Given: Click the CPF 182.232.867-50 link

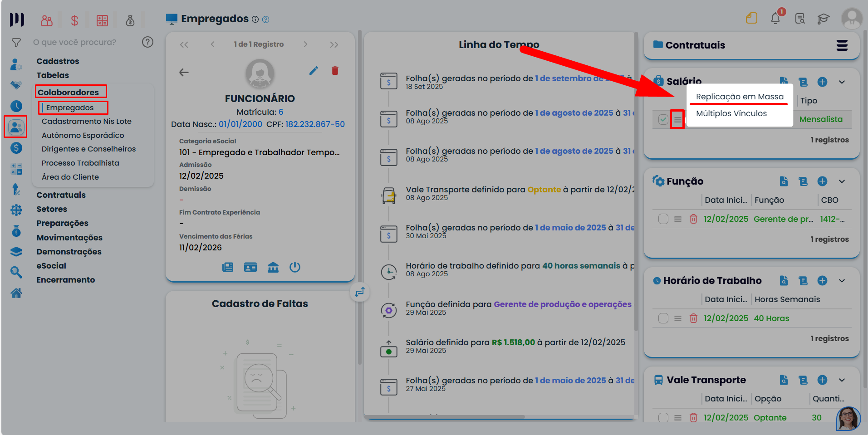Looking at the screenshot, I should (315, 124).
